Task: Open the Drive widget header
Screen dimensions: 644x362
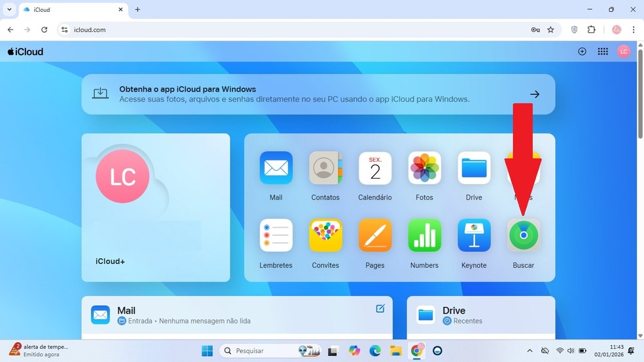Action: click(x=481, y=315)
